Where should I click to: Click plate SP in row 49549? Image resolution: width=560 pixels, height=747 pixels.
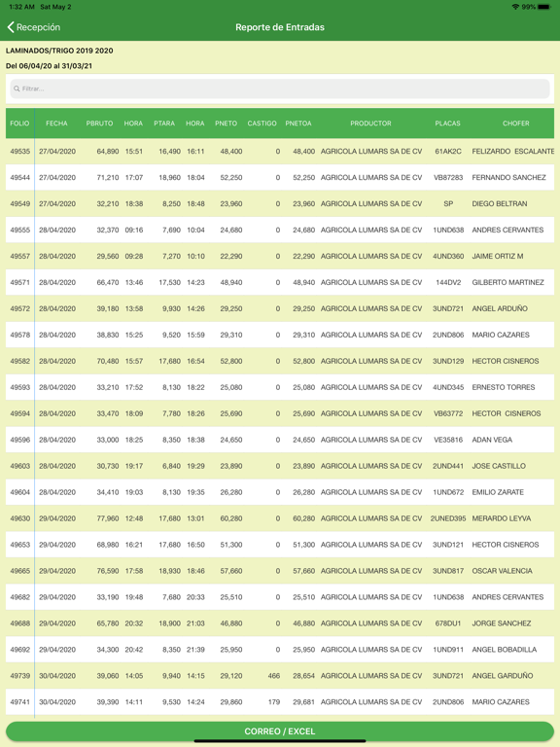448,203
